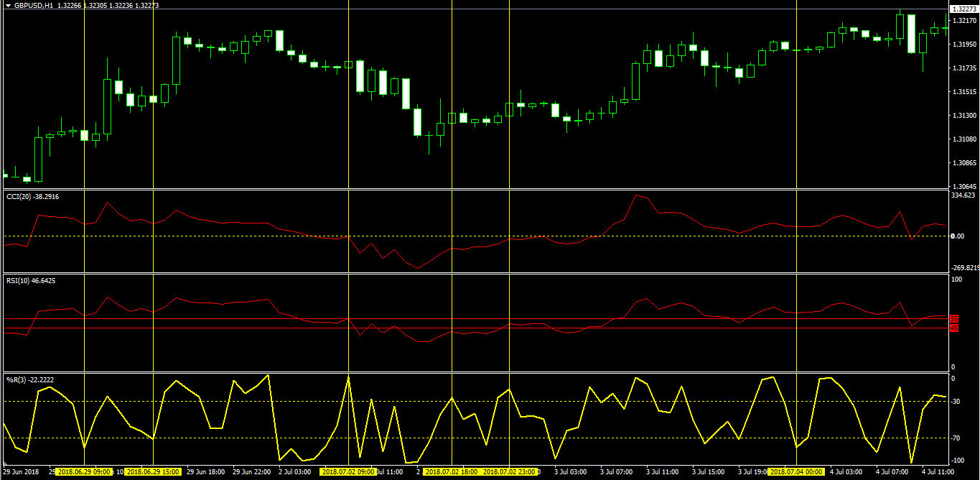The width and height of the screenshot is (980, 480).
Task: Select the 2018.07.02 18:00 date marker
Action: [x=452, y=472]
